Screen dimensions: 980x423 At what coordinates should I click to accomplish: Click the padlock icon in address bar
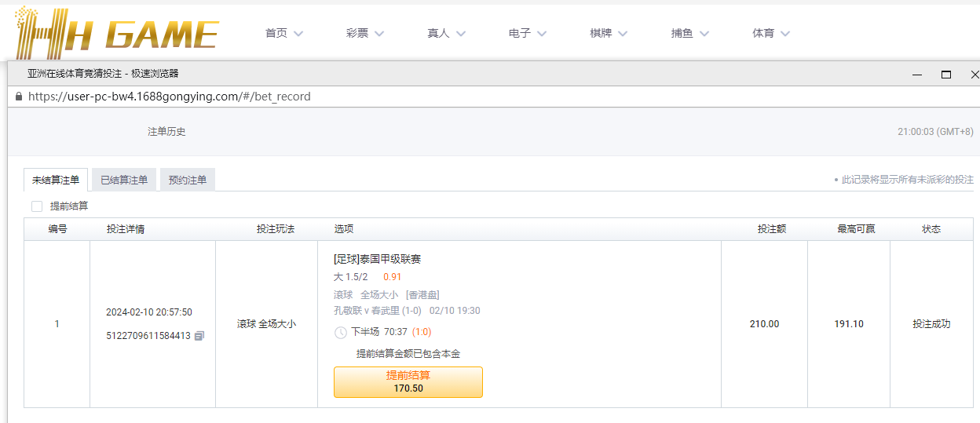[x=19, y=97]
